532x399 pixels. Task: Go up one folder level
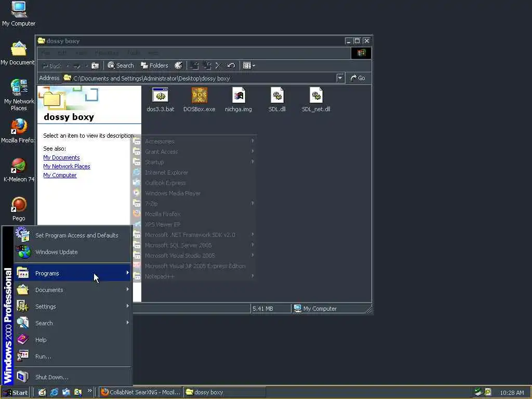(x=96, y=65)
